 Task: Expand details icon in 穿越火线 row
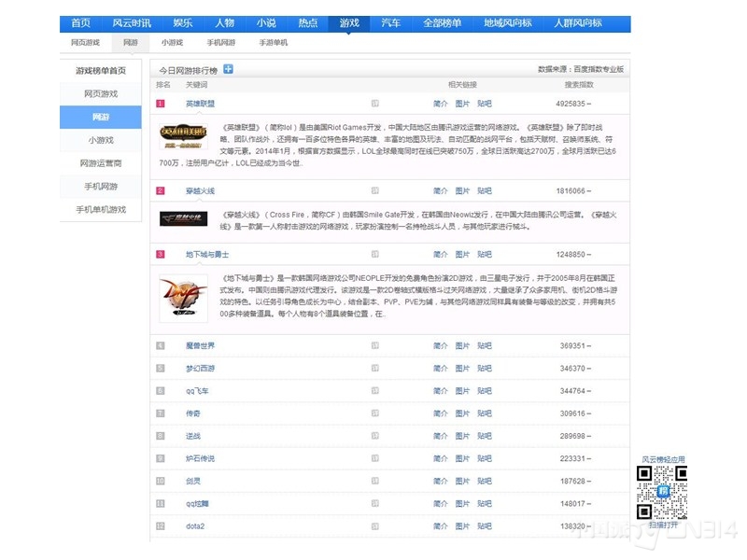375,190
